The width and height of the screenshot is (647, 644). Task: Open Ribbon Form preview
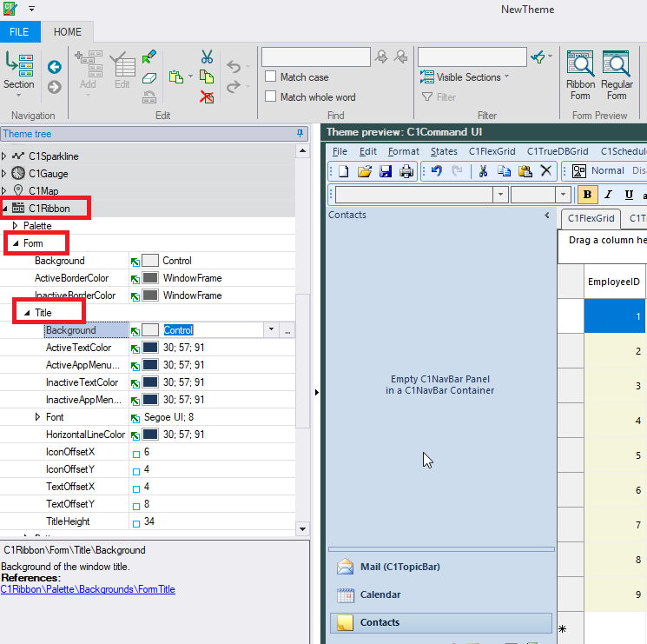tap(581, 76)
